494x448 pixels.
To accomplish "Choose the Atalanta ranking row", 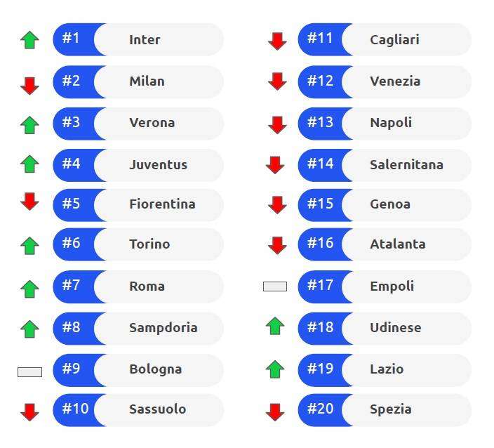I will click(x=385, y=244).
